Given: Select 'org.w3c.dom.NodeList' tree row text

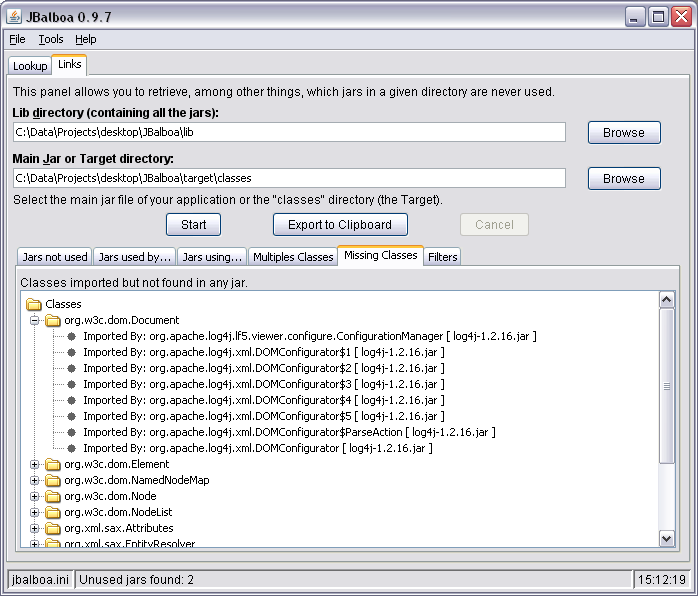Looking at the screenshot, I should (118, 513).
